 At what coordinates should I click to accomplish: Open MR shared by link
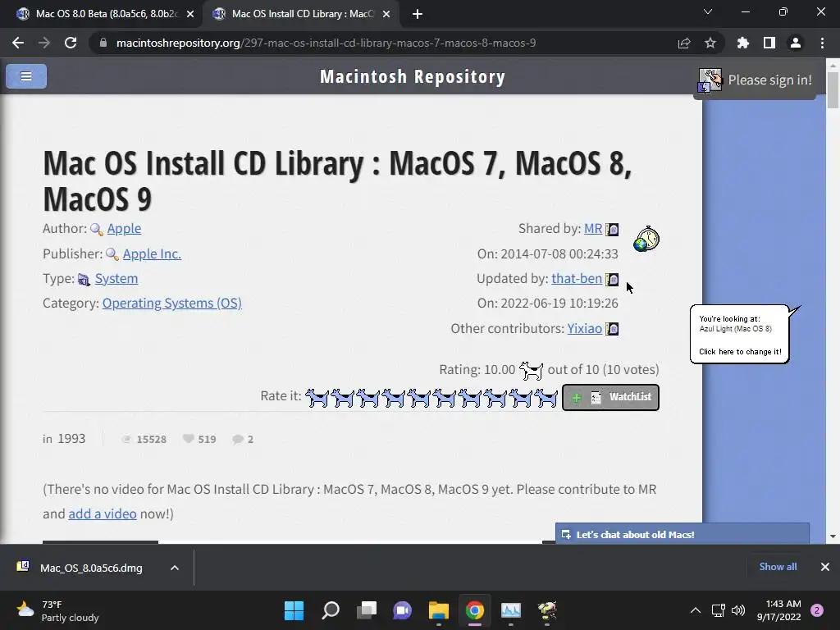point(593,229)
